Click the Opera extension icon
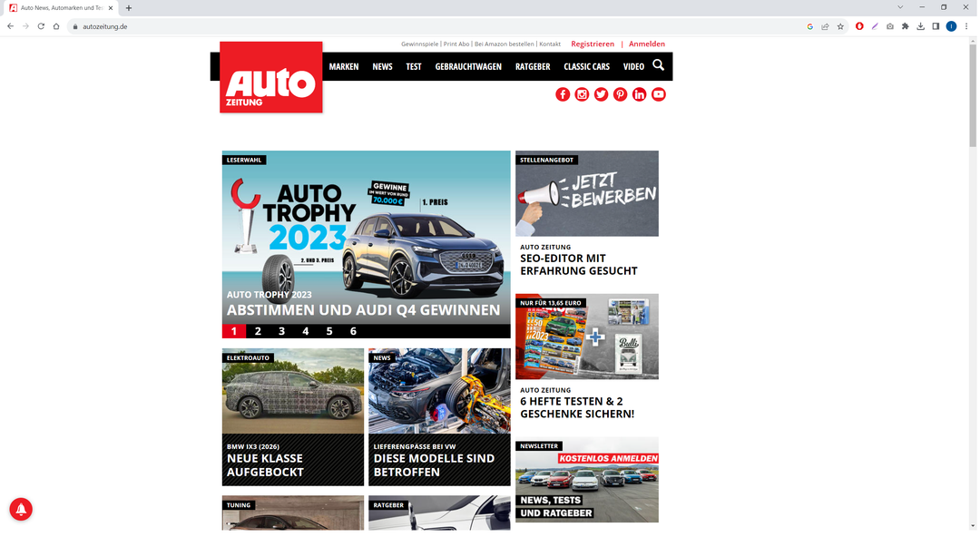Image resolution: width=980 pixels, height=537 pixels. (x=861, y=26)
